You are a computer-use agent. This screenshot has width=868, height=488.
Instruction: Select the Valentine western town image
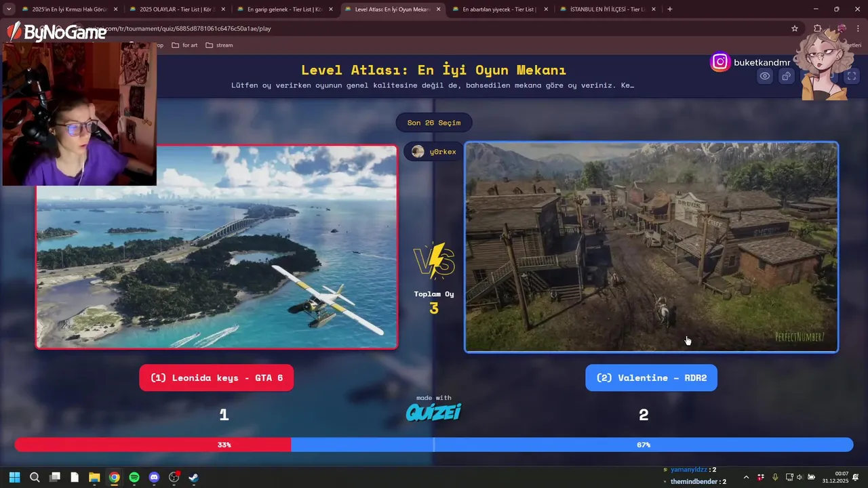pos(651,247)
